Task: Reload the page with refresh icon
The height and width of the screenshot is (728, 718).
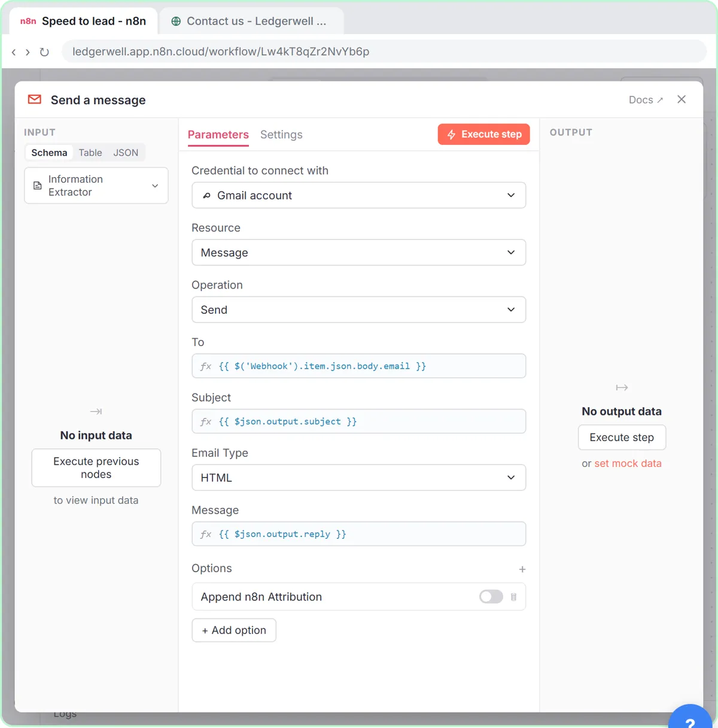Action: [x=44, y=52]
